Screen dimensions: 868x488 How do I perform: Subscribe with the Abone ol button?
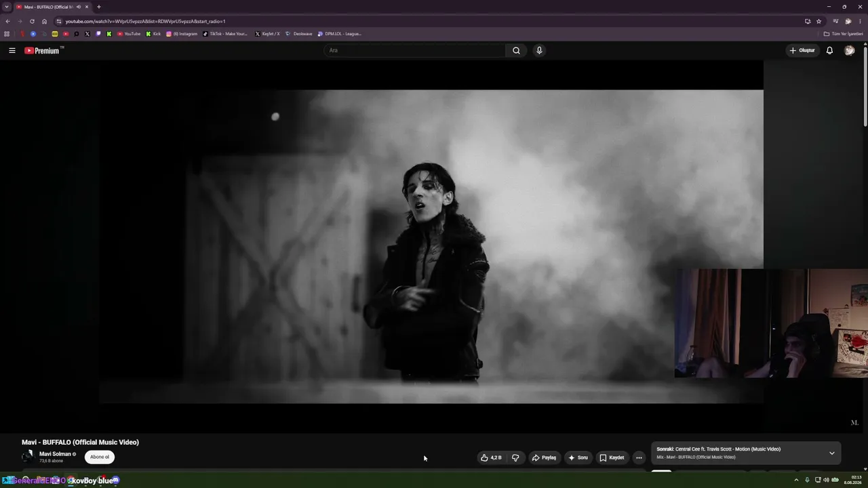(100, 457)
